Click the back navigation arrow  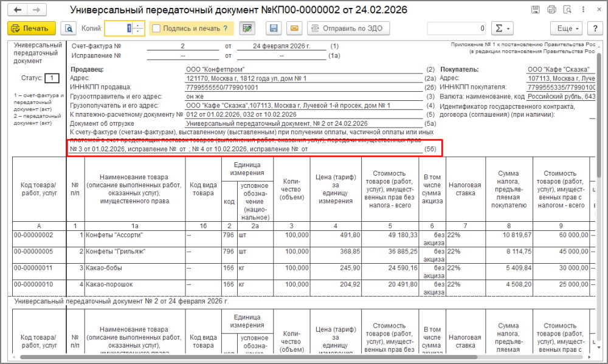click(18, 10)
